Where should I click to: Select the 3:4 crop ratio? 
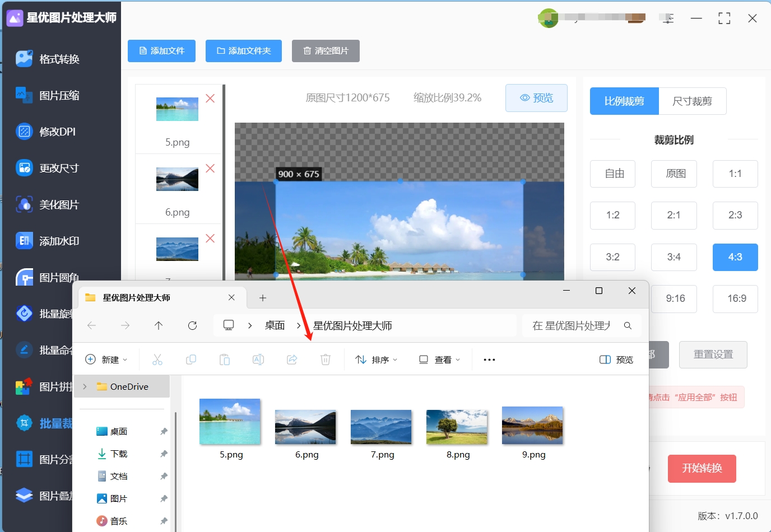pos(674,258)
